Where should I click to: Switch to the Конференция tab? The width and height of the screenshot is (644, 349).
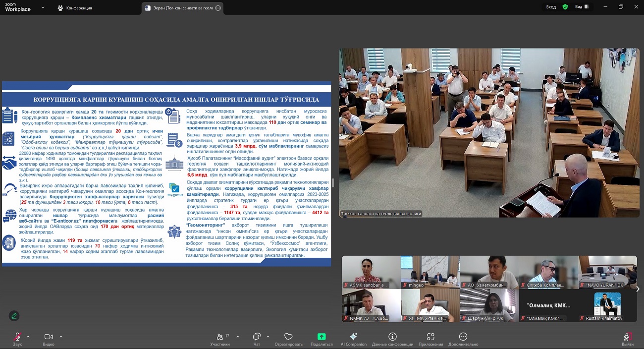tap(75, 8)
